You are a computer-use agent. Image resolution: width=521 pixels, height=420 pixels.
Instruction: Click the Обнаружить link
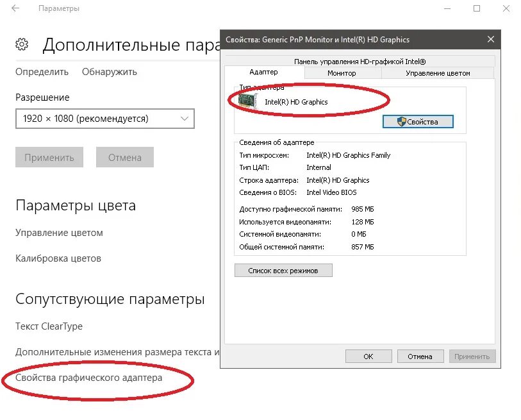click(x=110, y=72)
